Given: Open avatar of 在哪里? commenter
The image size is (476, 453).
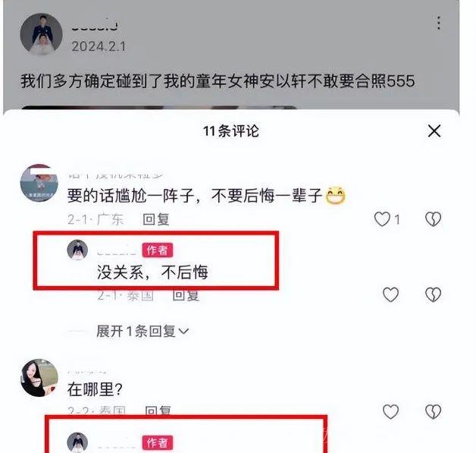Looking at the screenshot, I should coord(39,378).
